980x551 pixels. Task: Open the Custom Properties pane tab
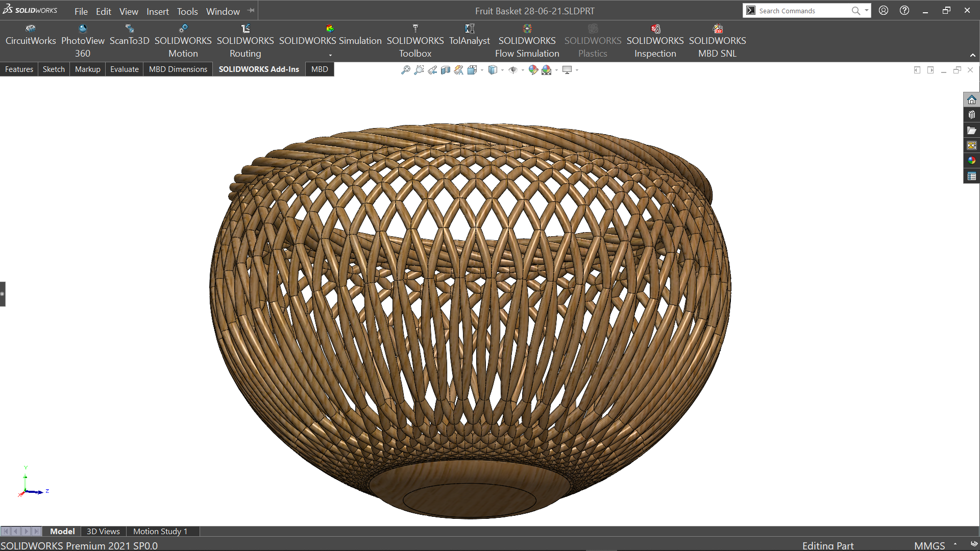[971, 176]
